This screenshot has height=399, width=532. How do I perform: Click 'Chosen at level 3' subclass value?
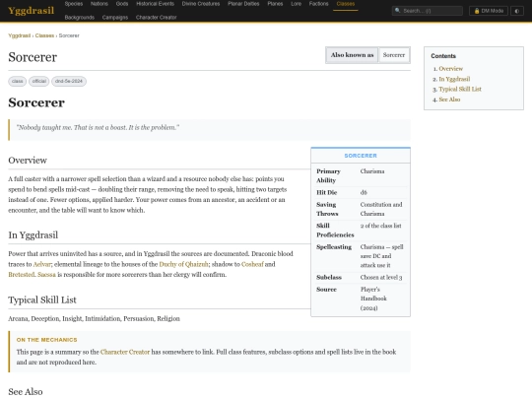pos(381,278)
